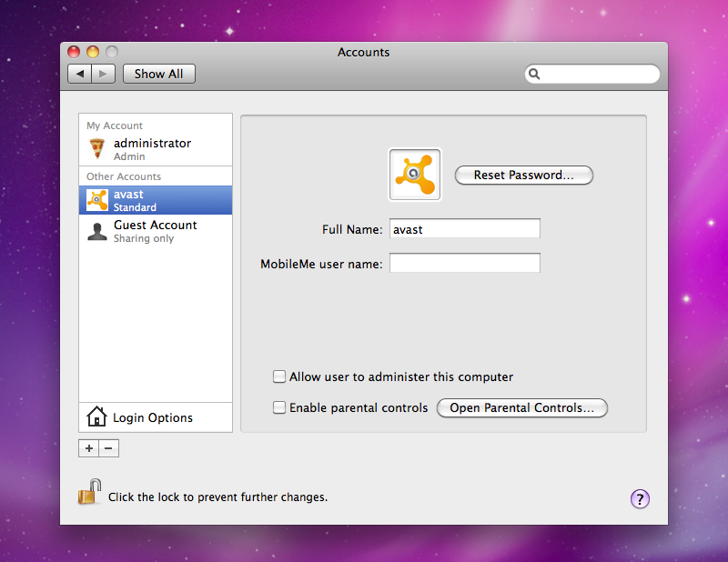This screenshot has height=562, width=728.
Task: Click the forward navigation arrow
Action: click(x=104, y=74)
